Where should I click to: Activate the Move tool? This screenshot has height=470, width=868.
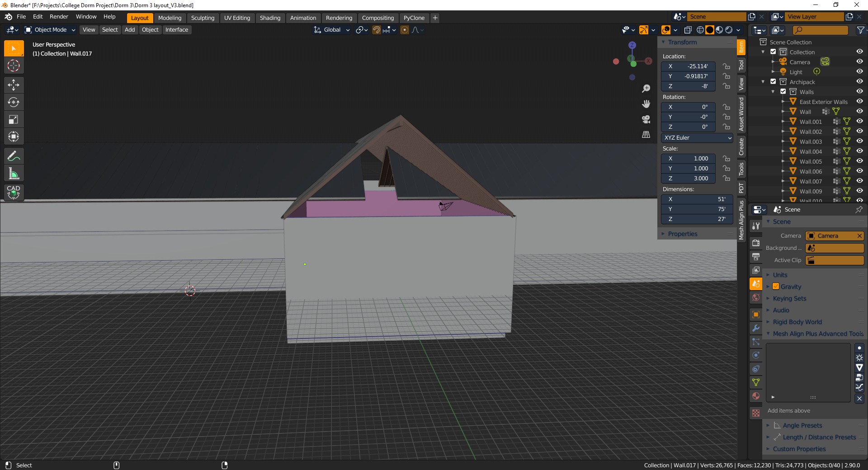[14, 85]
